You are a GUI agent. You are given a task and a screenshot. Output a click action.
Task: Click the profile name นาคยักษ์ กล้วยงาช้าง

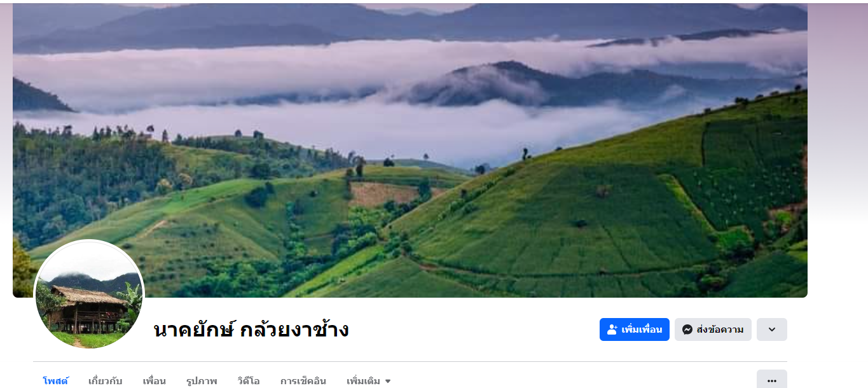(251, 329)
